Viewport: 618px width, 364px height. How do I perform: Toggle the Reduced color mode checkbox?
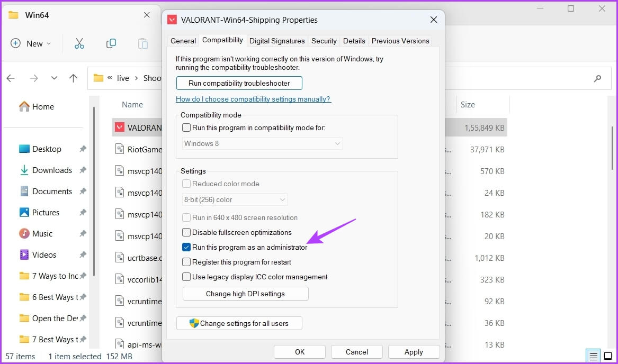point(186,184)
